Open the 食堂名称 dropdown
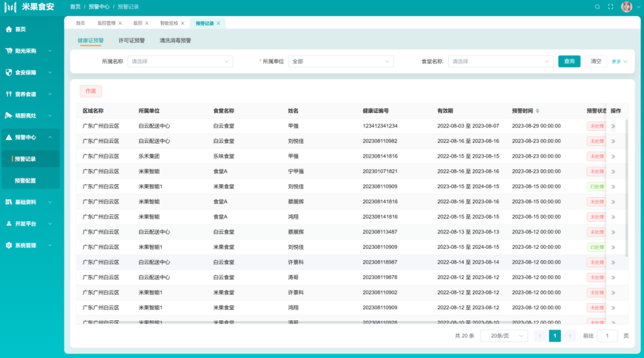 click(501, 61)
